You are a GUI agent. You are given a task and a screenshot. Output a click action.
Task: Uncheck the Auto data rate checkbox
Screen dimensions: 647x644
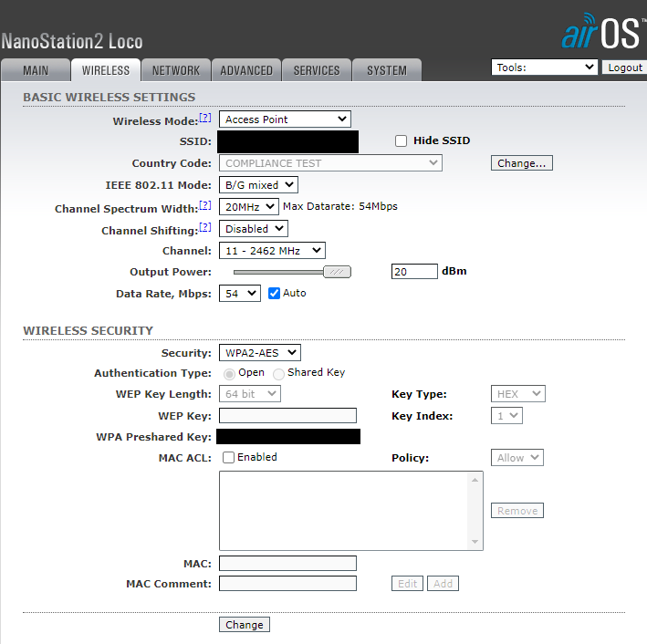pos(274,294)
